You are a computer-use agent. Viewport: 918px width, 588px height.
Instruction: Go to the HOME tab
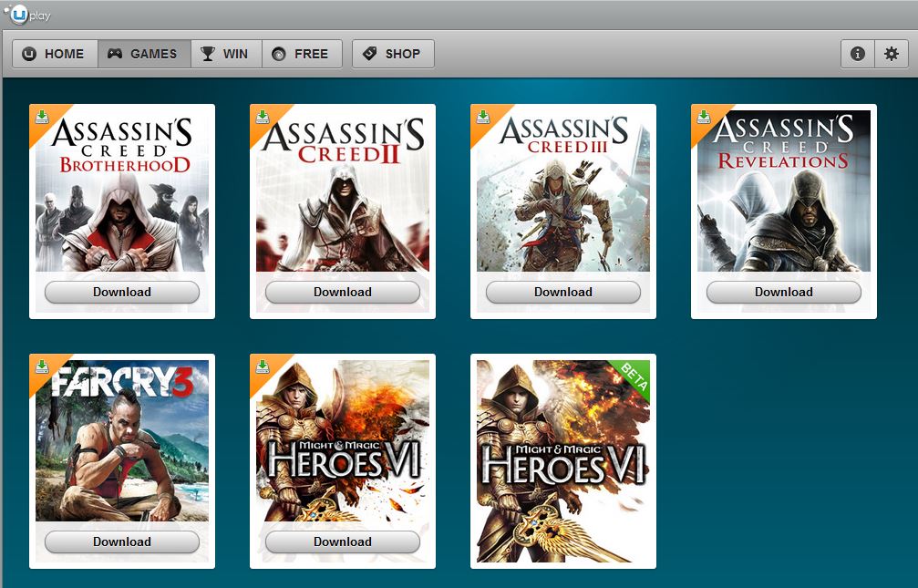click(55, 54)
